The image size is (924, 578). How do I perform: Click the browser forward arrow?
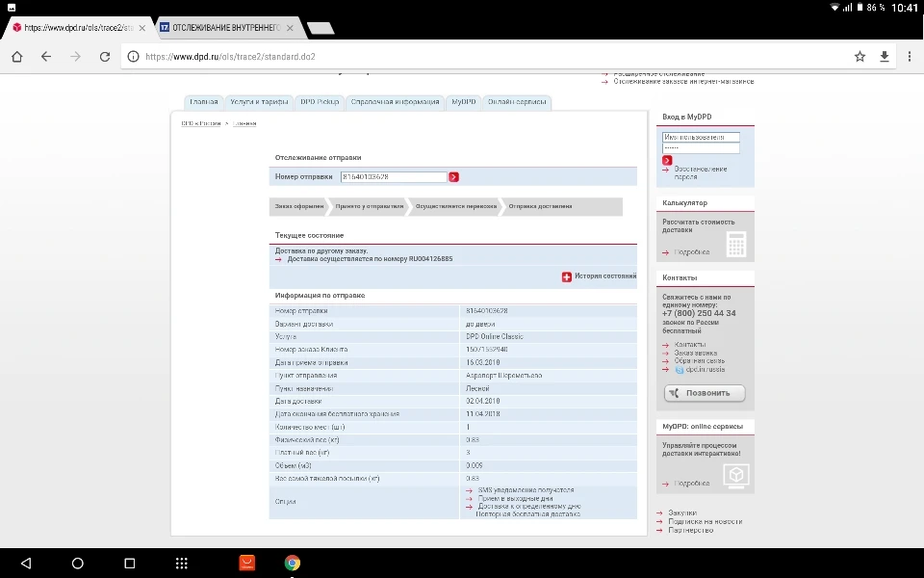(75, 57)
